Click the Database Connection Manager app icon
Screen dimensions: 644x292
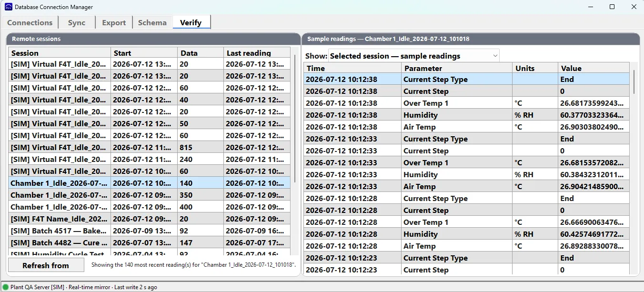[8, 7]
